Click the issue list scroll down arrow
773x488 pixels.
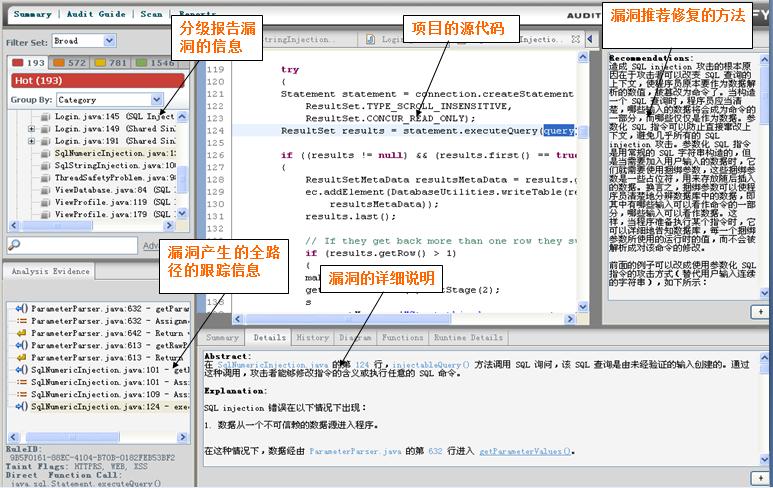pos(182,213)
